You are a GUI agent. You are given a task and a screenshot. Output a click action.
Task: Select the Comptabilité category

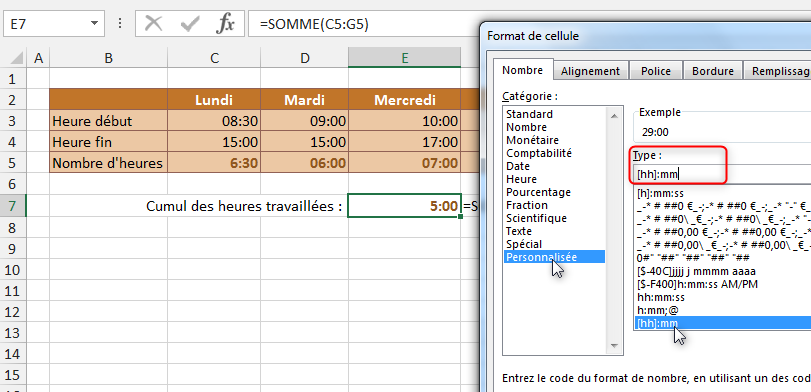pos(539,153)
